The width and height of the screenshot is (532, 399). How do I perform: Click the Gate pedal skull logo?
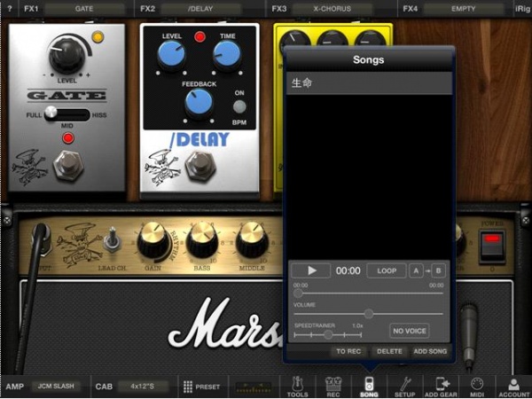[x=29, y=167]
